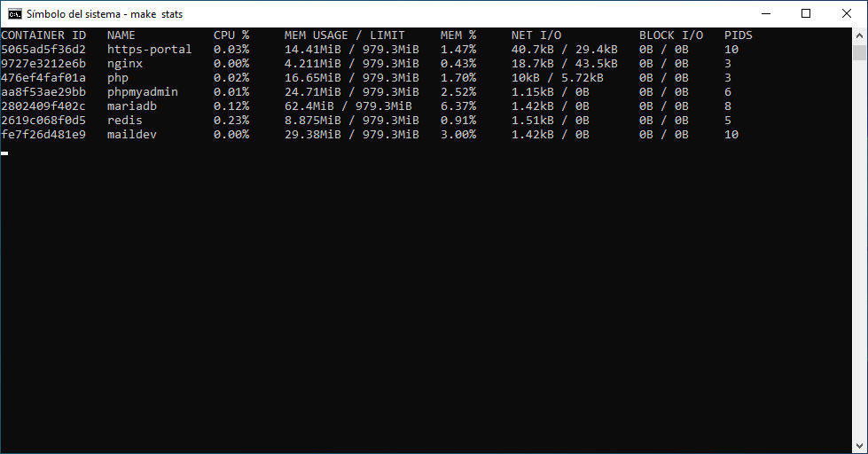Maximize the command prompt window
Screen dimensions: 868x454
point(806,14)
